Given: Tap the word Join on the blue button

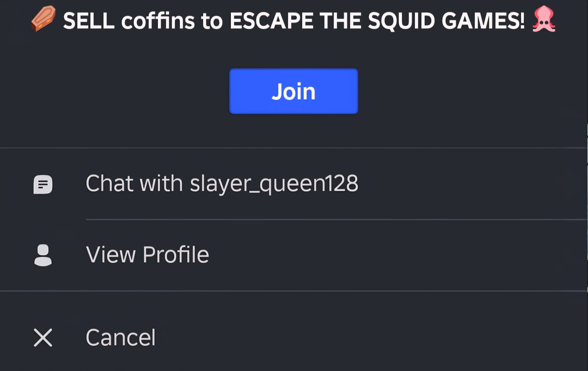Looking at the screenshot, I should click(x=293, y=92).
